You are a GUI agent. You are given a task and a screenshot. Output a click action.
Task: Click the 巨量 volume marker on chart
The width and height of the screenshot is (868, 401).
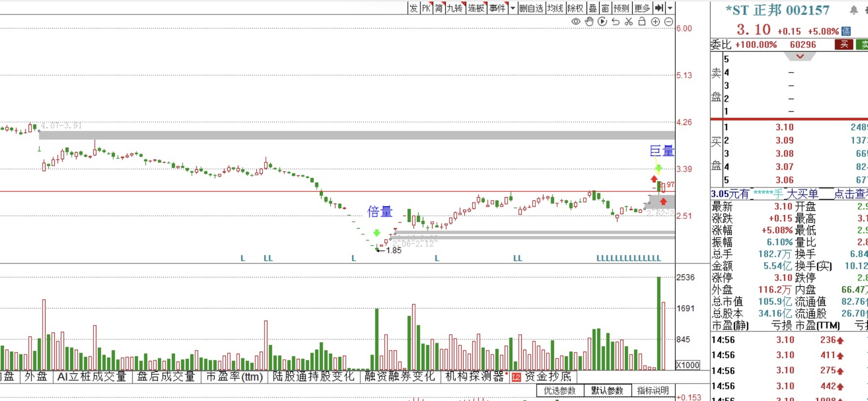coord(661,151)
